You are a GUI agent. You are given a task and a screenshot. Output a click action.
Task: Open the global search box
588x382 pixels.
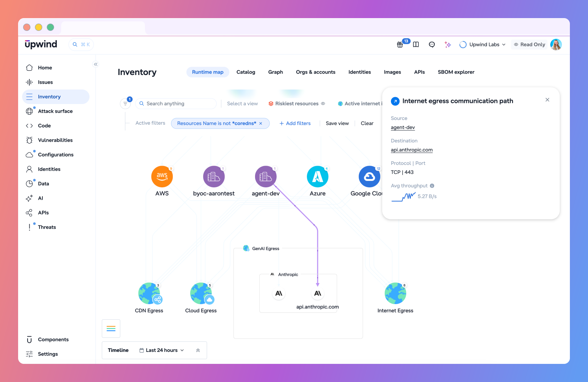[81, 45]
